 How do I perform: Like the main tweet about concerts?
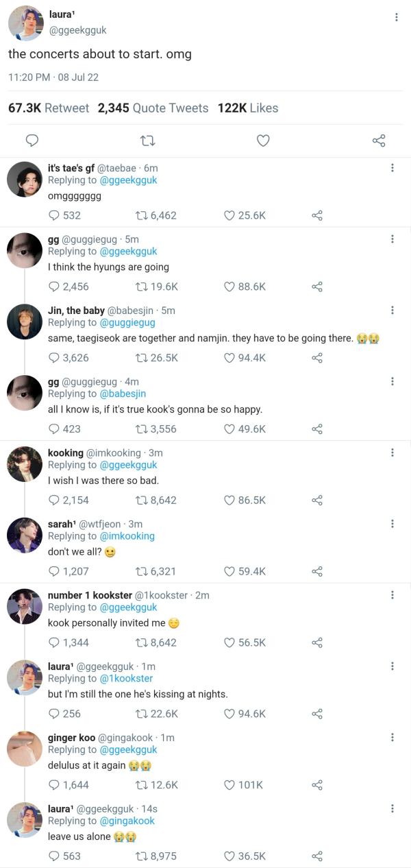tap(263, 141)
